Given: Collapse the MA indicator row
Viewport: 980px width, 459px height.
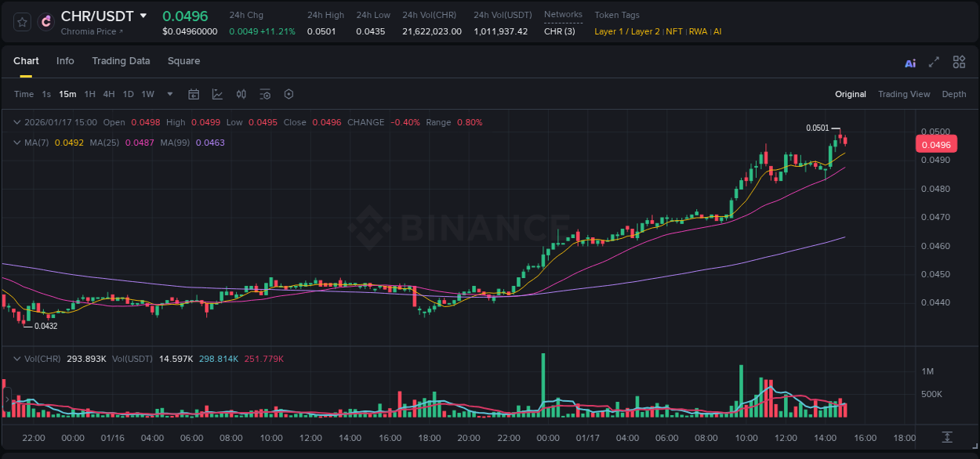Looking at the screenshot, I should click(16, 143).
